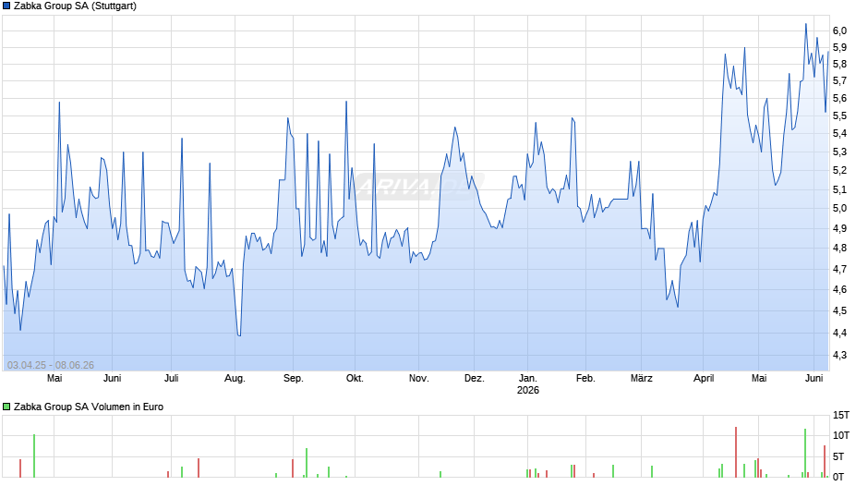Click the 5,9 price axis value
The image size is (868, 486).
(x=839, y=48)
